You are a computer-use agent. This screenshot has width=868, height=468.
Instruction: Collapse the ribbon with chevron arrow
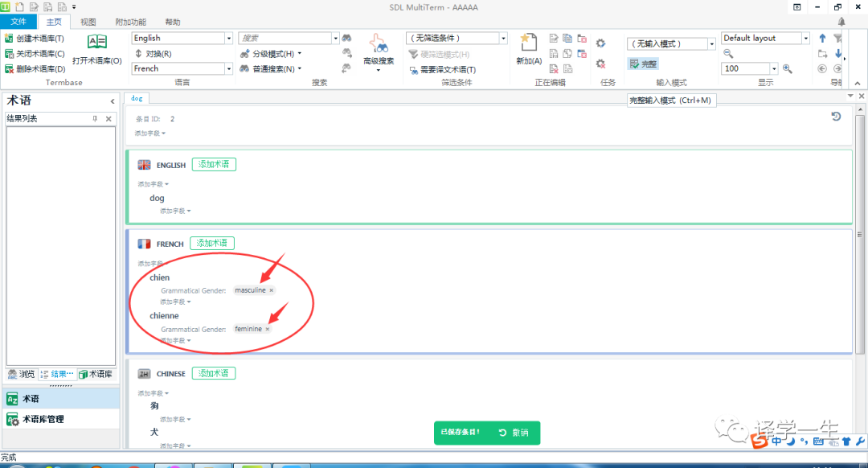pyautogui.click(x=858, y=83)
